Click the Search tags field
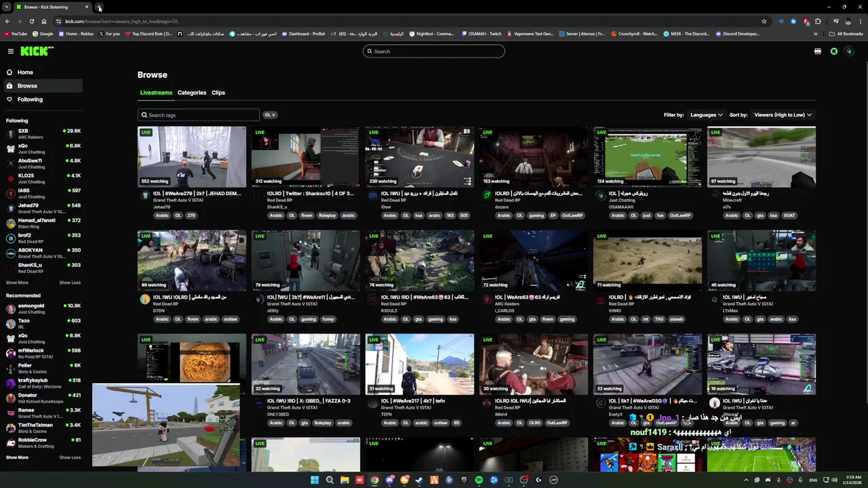 pos(198,115)
